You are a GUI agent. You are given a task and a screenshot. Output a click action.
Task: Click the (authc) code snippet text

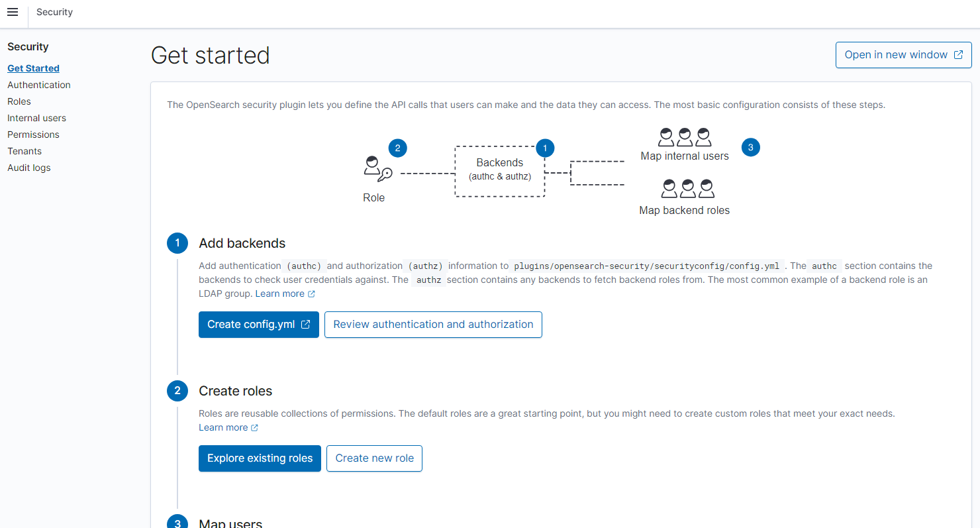pos(304,266)
